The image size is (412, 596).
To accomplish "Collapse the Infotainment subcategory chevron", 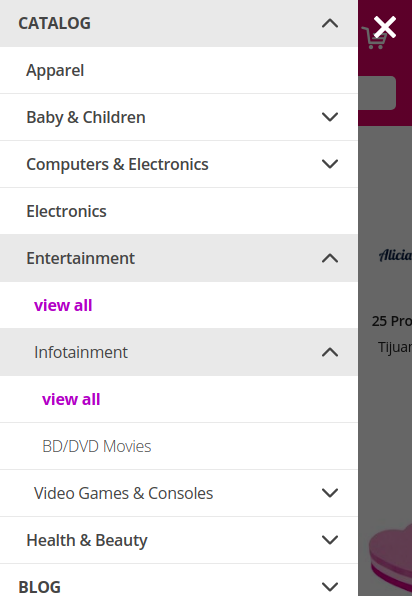I will pos(330,352).
